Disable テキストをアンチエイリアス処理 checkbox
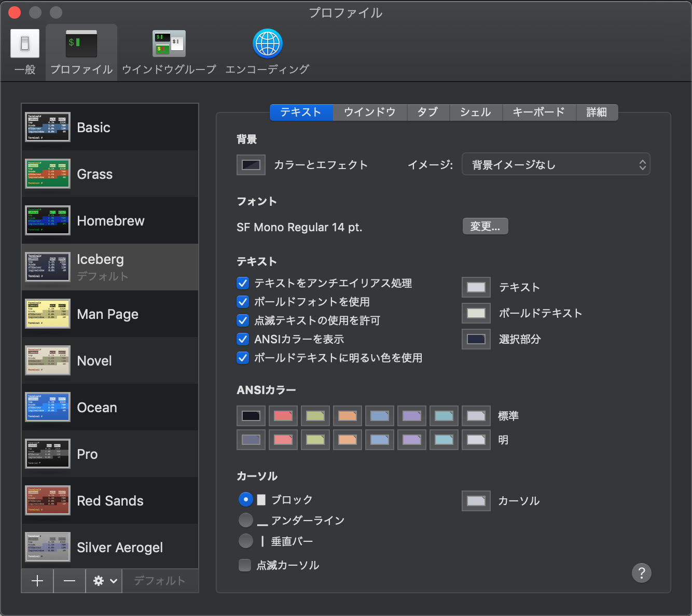 [x=242, y=283]
